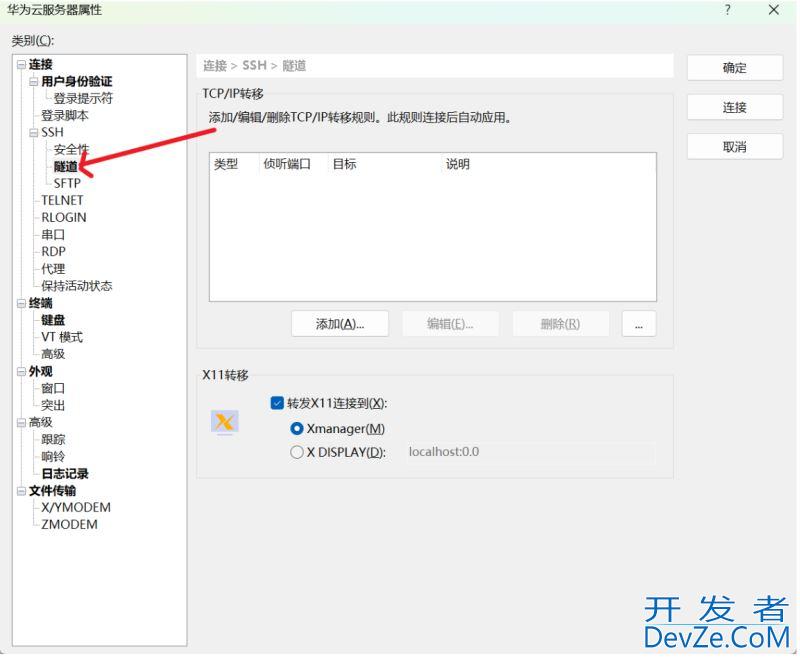Select 日志记录 in the tree
This screenshot has height=659, width=800.
[x=65, y=473]
